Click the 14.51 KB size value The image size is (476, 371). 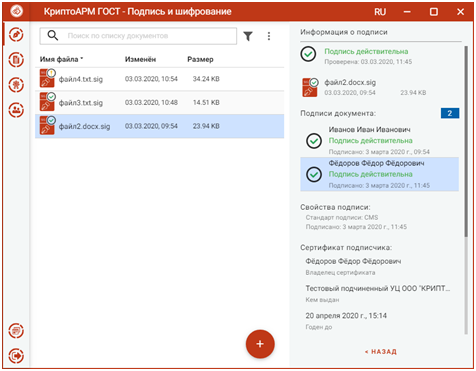[x=206, y=102]
